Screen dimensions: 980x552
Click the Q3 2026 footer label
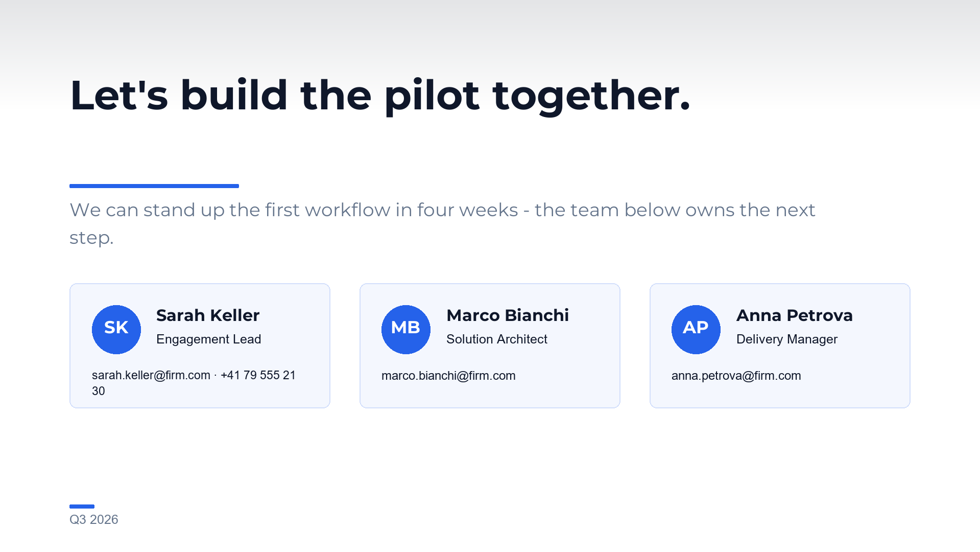(94, 520)
